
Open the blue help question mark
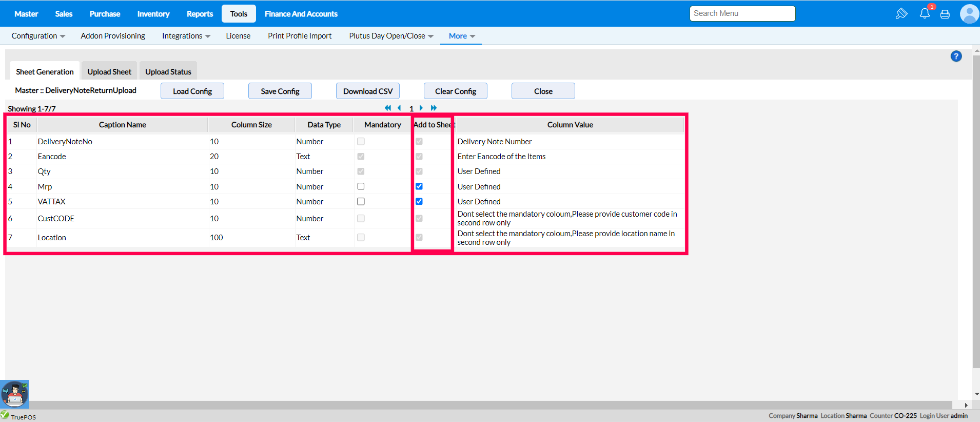pos(956,56)
